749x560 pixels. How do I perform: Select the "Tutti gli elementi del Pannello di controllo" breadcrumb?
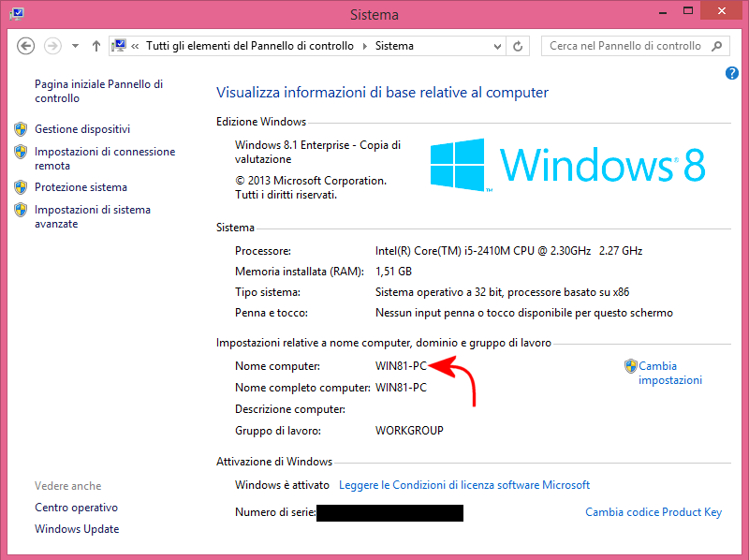point(250,46)
